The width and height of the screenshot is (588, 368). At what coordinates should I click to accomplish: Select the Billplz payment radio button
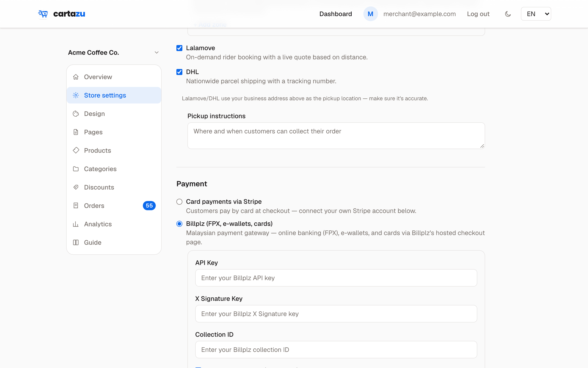coord(179,224)
